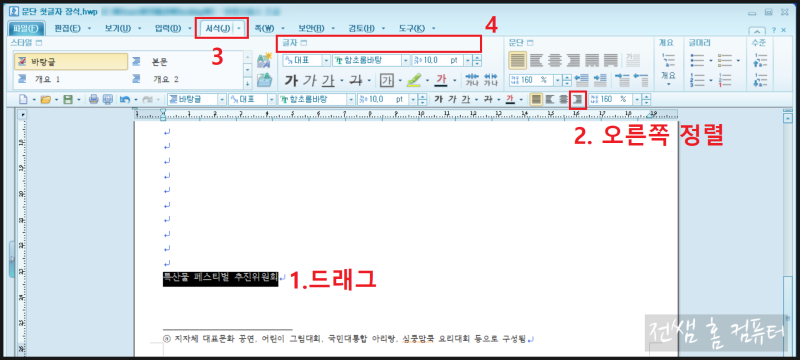800x360 pixels.
Task: Open the 함초롬바탕 font dropdown in ribbon
Action: pos(406,60)
